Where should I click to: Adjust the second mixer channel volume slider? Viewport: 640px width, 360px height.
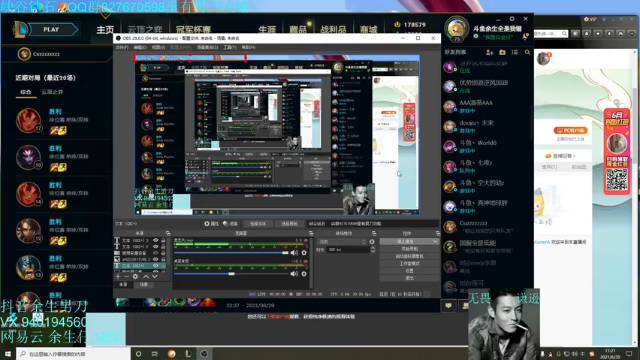(x=231, y=274)
